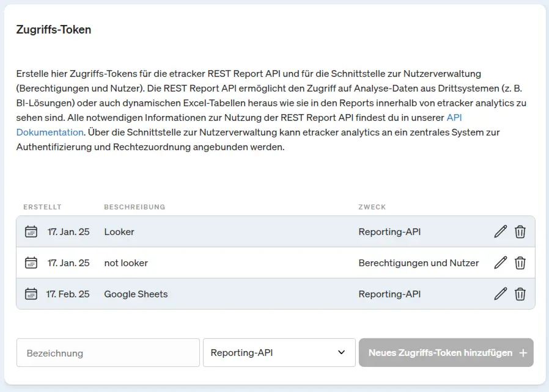Edit the 'not looker' token entry
549x392 pixels.
500,263
